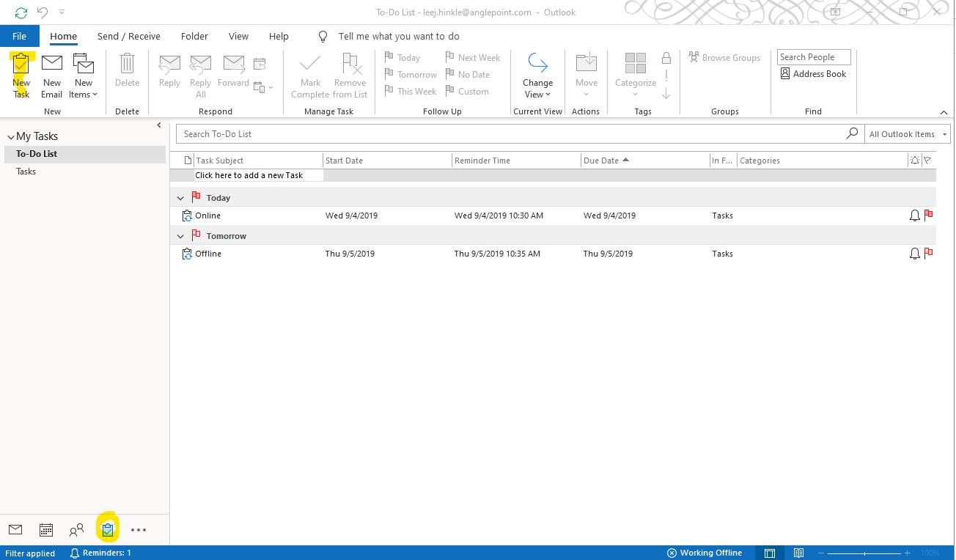956x560 pixels.
Task: Sort by the reminder bell column header
Action: (914, 161)
